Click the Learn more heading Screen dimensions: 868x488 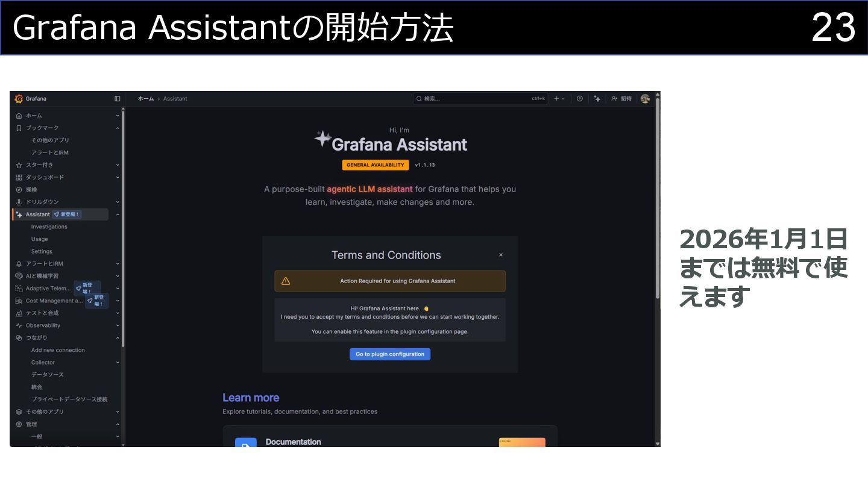point(251,398)
